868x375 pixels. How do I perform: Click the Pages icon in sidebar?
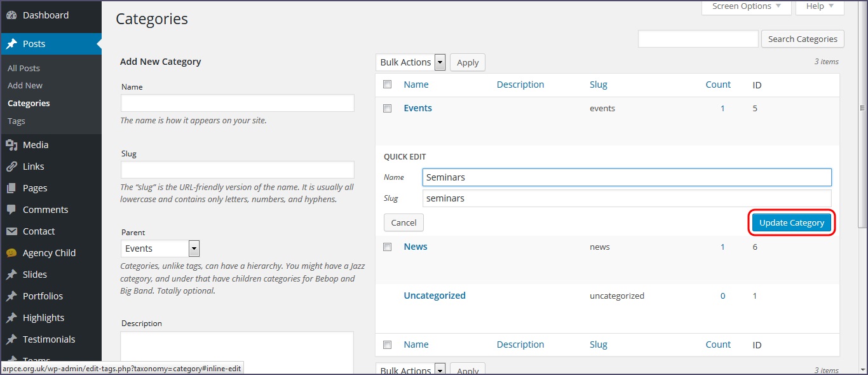click(x=11, y=188)
